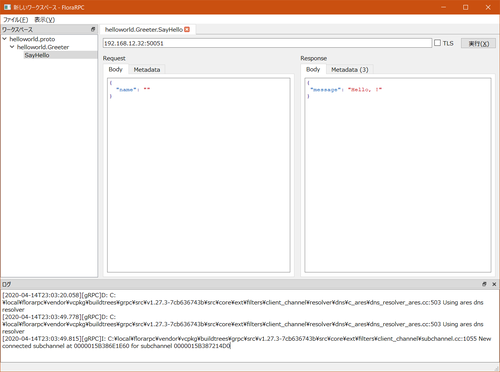This screenshot has height=372, width=500.
Task: Enable the TLS checkbox
Action: point(437,43)
